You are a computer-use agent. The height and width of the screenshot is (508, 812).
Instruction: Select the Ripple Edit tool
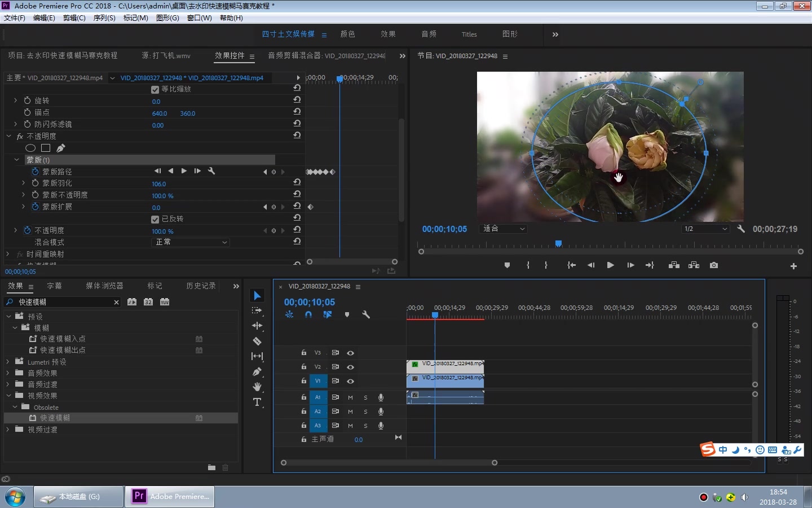click(257, 326)
